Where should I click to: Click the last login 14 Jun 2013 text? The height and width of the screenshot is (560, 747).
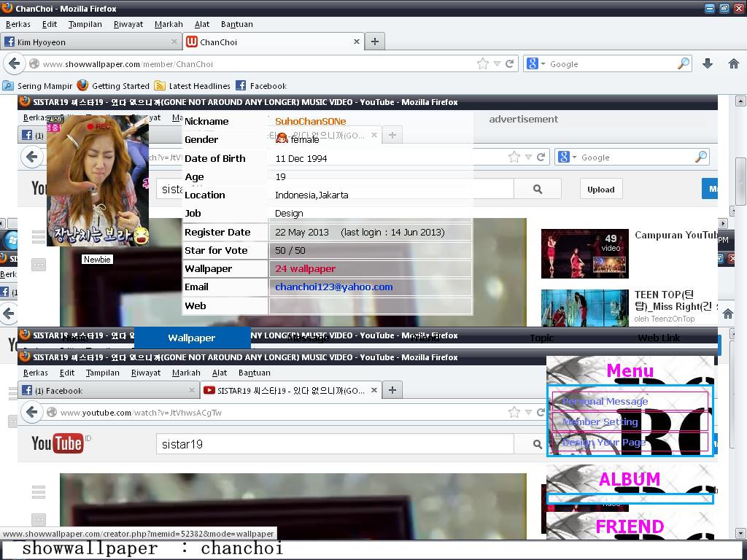[x=392, y=232]
